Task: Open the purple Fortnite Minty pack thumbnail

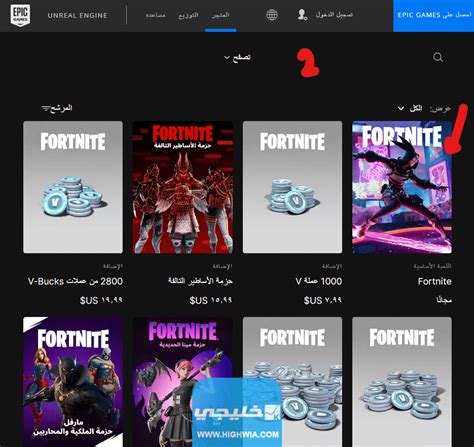Action: click(x=183, y=382)
